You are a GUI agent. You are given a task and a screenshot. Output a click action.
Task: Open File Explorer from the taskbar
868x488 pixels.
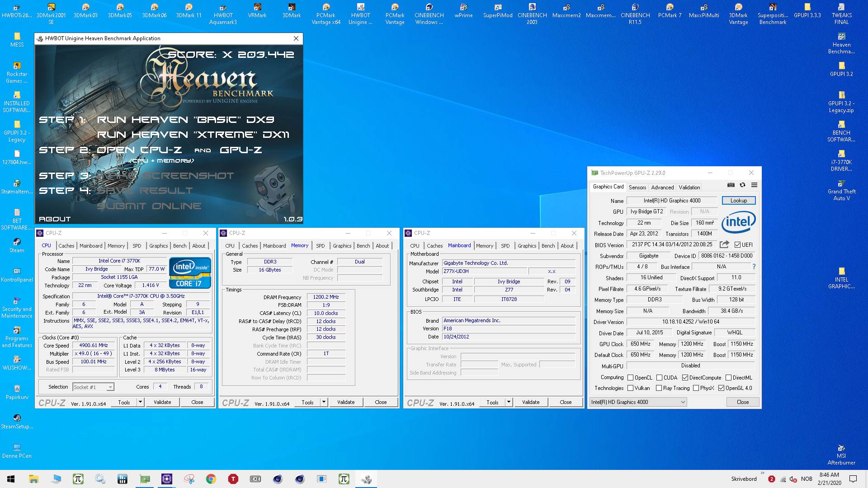click(34, 479)
